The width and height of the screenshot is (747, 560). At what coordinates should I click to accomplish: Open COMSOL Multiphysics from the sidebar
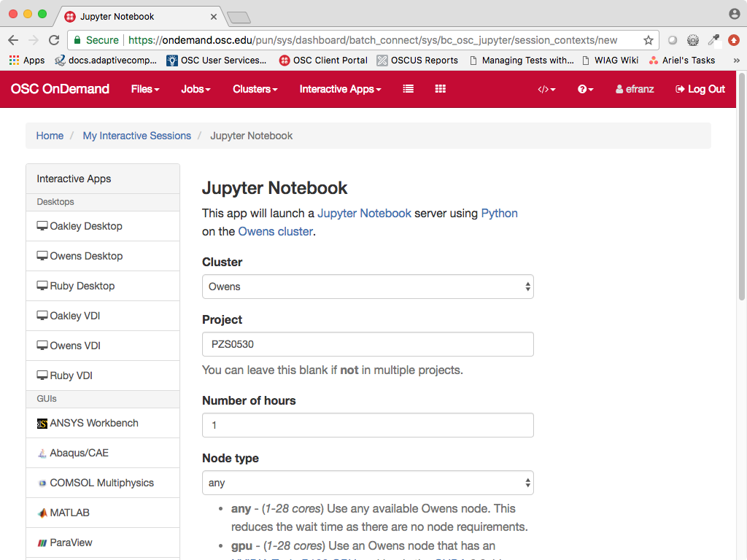click(103, 483)
